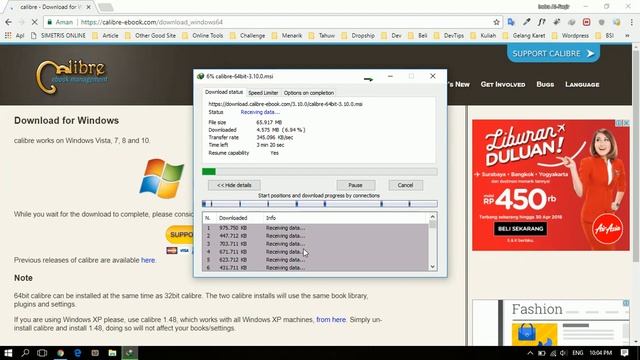Viewport: 640px width, 360px height.
Task: Select connection row 3 with 703.711 KB
Action: pyautogui.click(x=315, y=244)
